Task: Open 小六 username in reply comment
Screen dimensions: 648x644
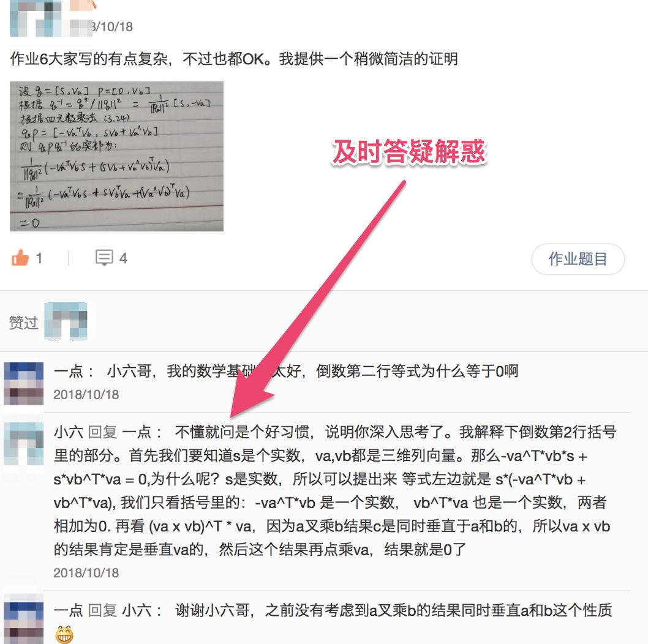Action: click(68, 432)
